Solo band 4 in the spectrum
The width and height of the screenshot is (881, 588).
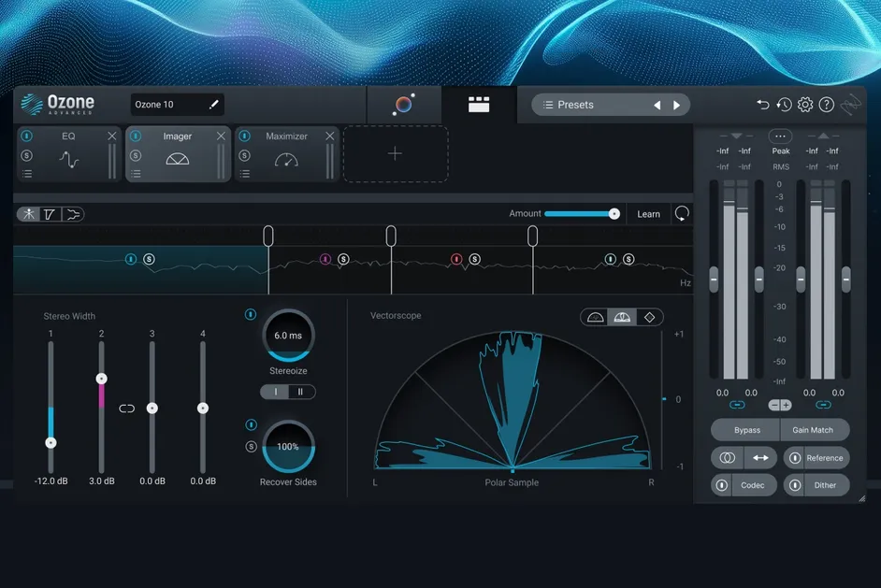coord(628,259)
